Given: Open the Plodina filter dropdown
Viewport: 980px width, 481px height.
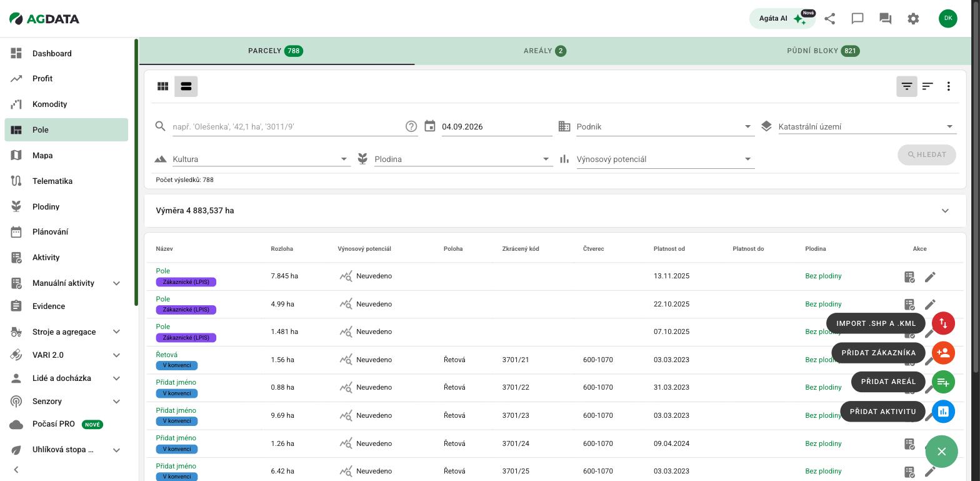Looking at the screenshot, I should click(464, 159).
